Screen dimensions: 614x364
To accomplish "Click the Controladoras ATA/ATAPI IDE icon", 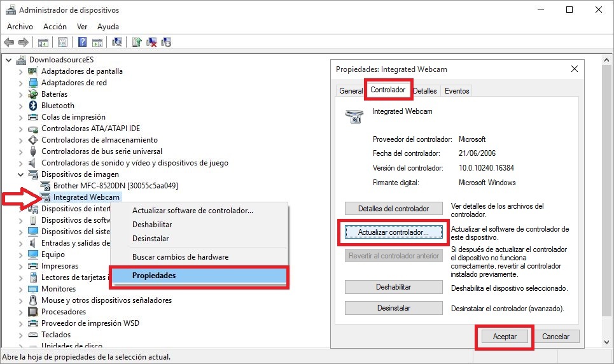I will coord(33,129).
